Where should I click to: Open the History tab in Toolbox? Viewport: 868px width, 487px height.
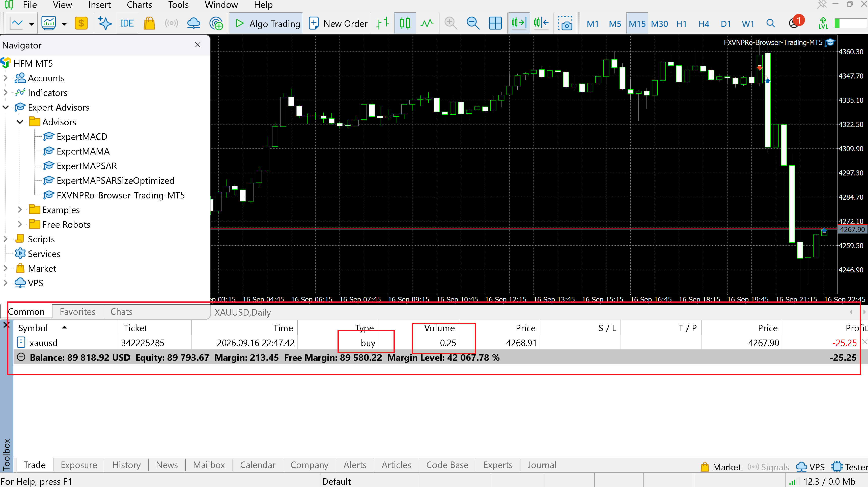[x=126, y=465]
